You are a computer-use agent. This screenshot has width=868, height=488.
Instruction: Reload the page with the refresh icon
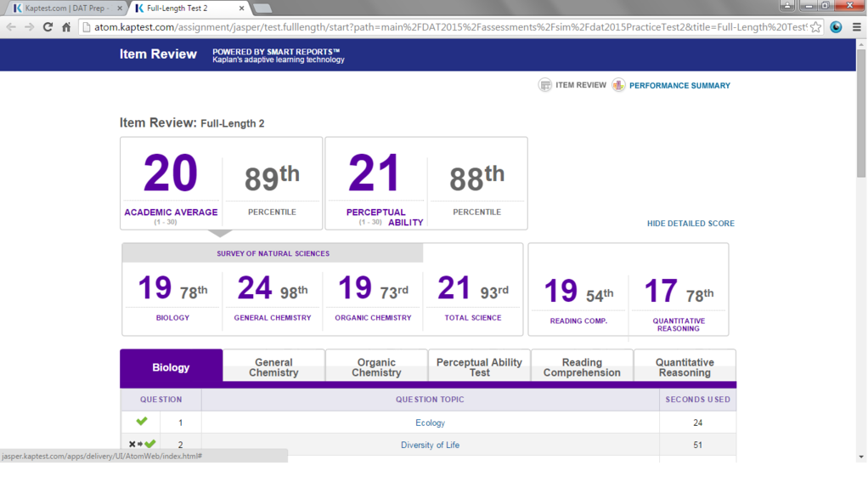point(48,27)
